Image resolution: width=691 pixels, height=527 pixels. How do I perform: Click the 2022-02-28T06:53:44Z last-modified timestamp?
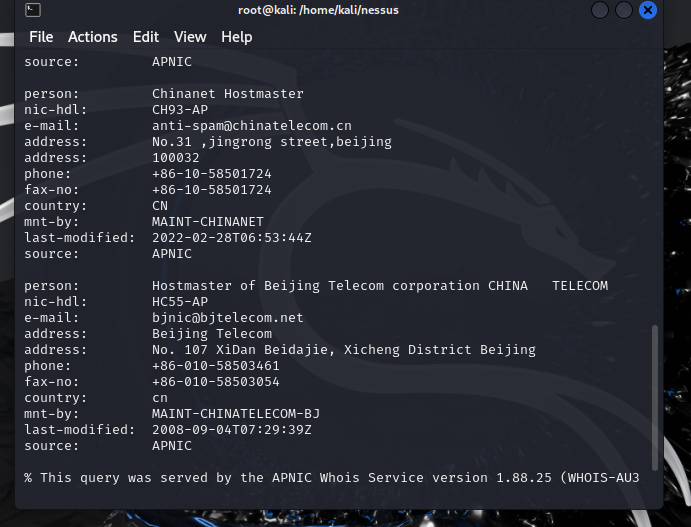click(x=232, y=238)
